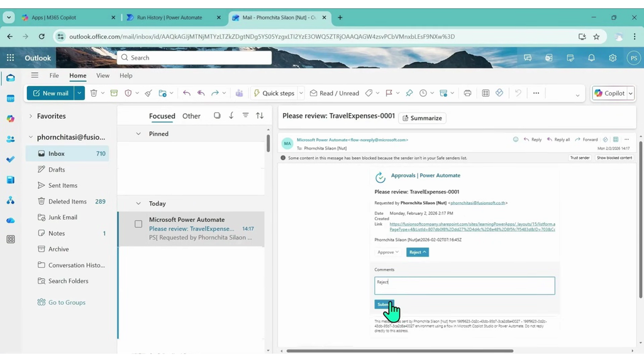Open the View ribbon tab
The height and width of the screenshot is (362, 644).
coord(103,75)
